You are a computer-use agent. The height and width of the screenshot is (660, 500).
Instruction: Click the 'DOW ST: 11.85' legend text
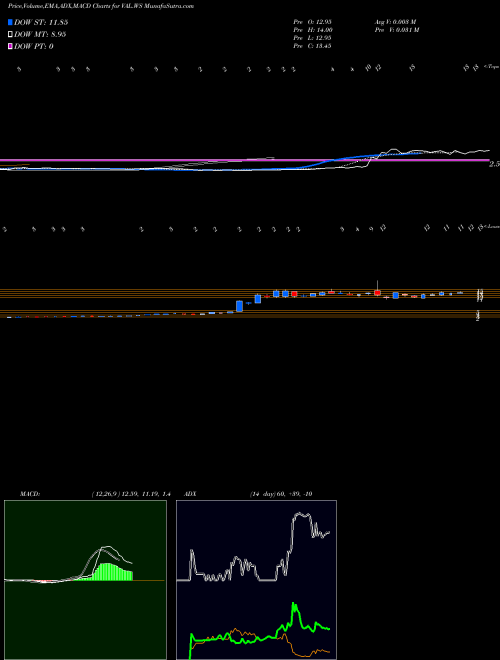(41, 22)
